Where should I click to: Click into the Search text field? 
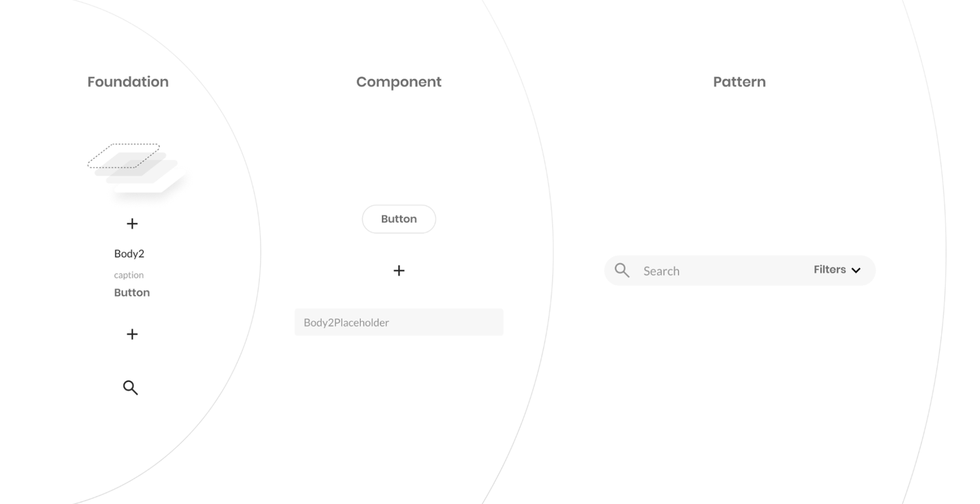click(x=715, y=270)
